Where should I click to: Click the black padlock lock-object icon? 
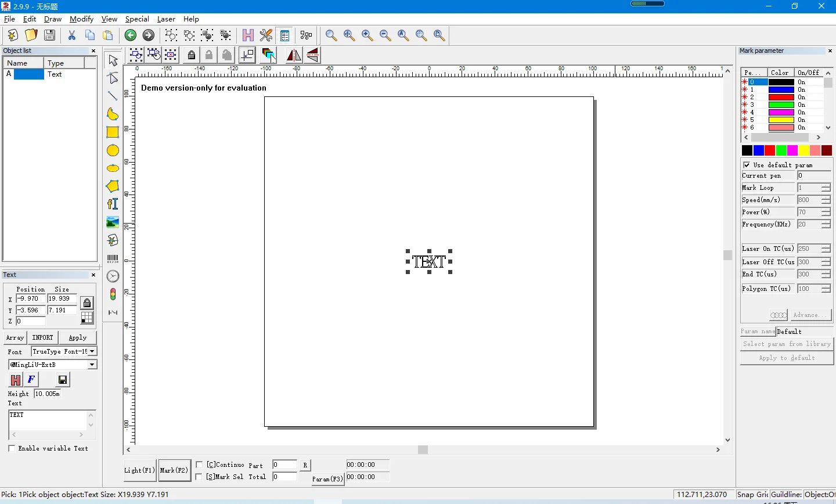pyautogui.click(x=192, y=55)
